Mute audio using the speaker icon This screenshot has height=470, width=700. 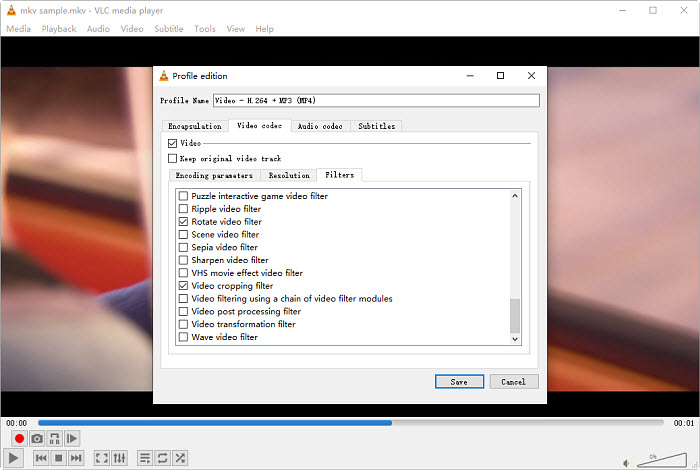tap(627, 462)
